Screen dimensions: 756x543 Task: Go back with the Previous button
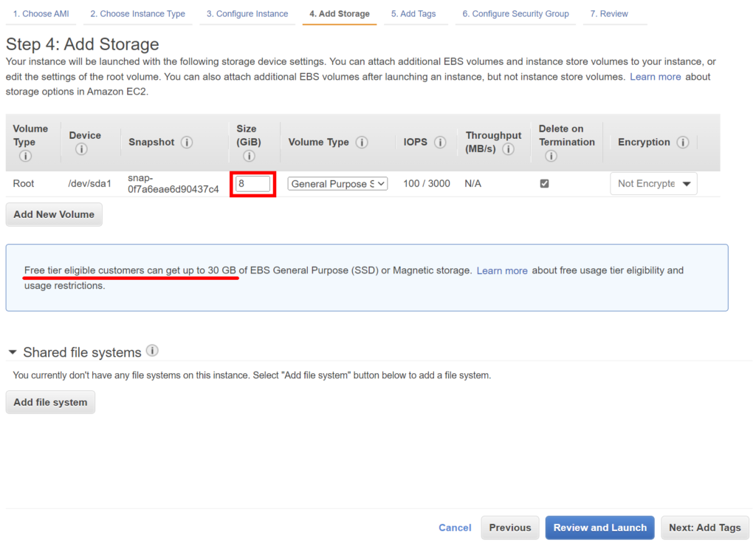click(510, 527)
